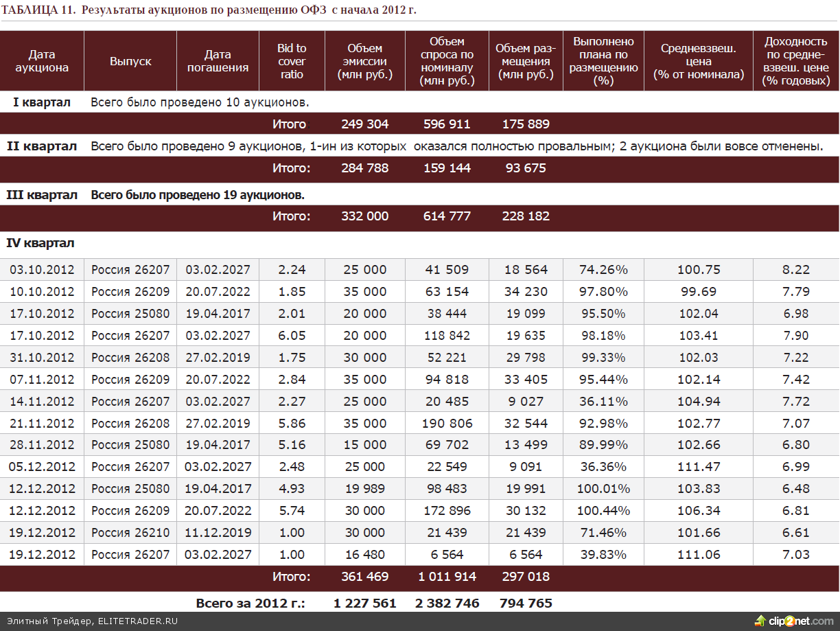Select the 'Дата погашения' header cell
Image resolution: width=840 pixels, height=631 pixels.
click(x=218, y=61)
